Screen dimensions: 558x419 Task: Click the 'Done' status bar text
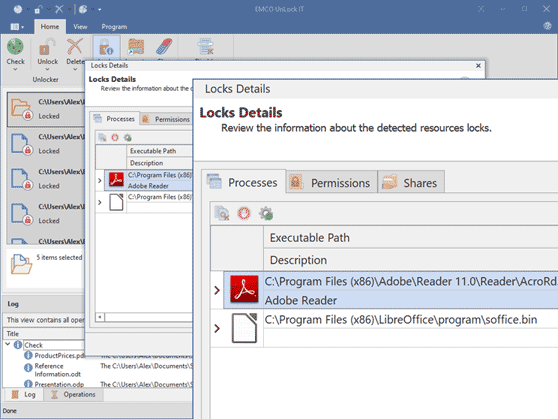10,410
